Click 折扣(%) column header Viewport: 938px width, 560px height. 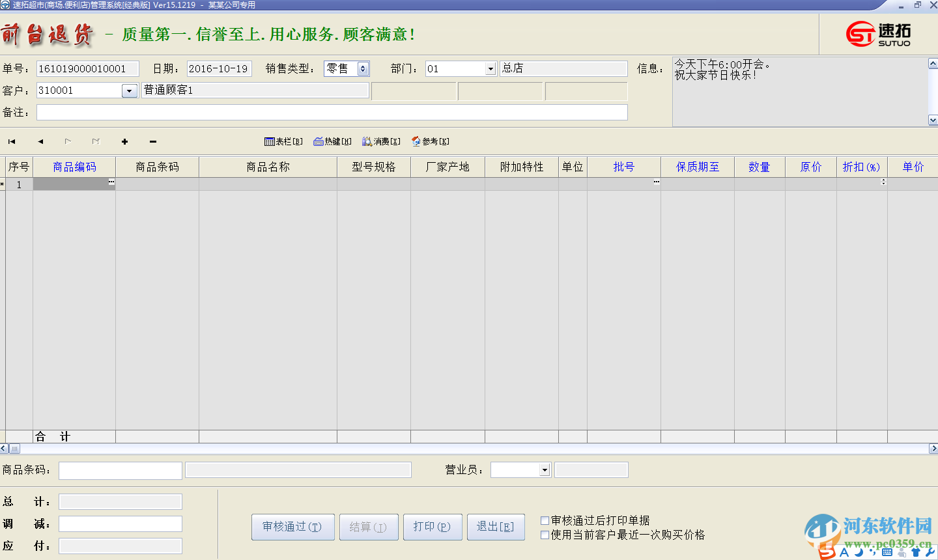click(x=862, y=167)
